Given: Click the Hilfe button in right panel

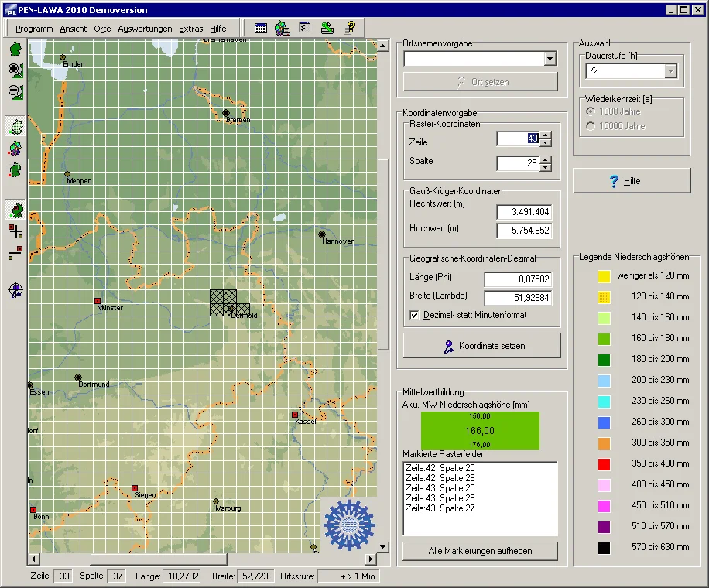Looking at the screenshot, I should [x=632, y=181].
